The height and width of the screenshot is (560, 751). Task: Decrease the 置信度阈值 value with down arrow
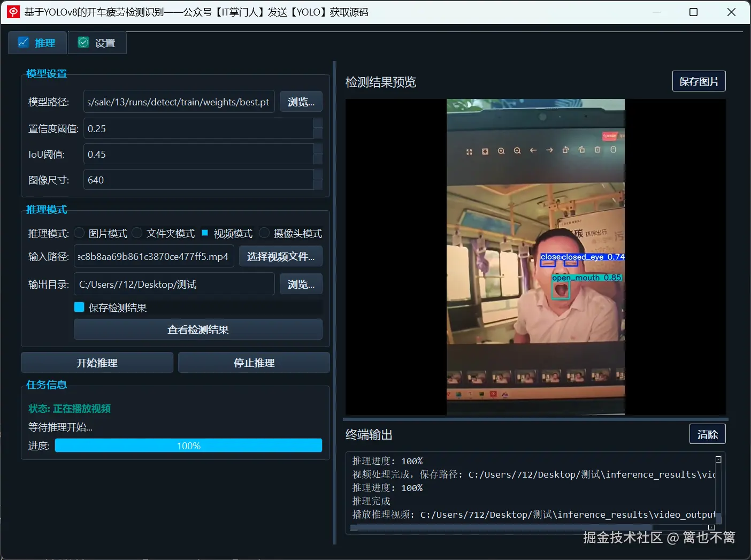318,134
